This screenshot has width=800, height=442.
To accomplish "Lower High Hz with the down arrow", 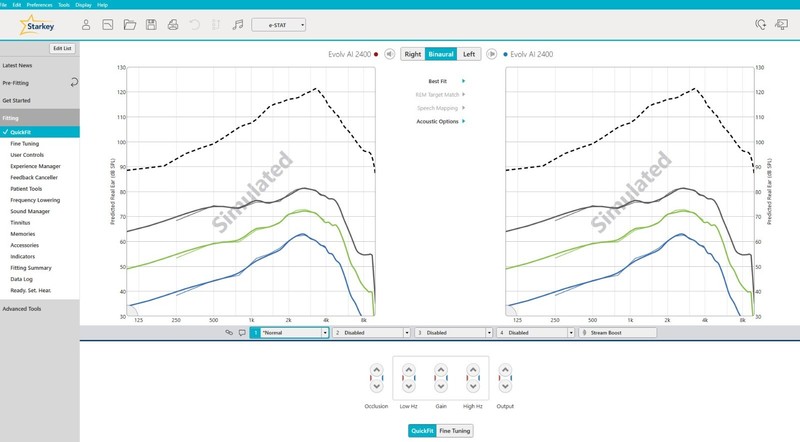I will 473,386.
